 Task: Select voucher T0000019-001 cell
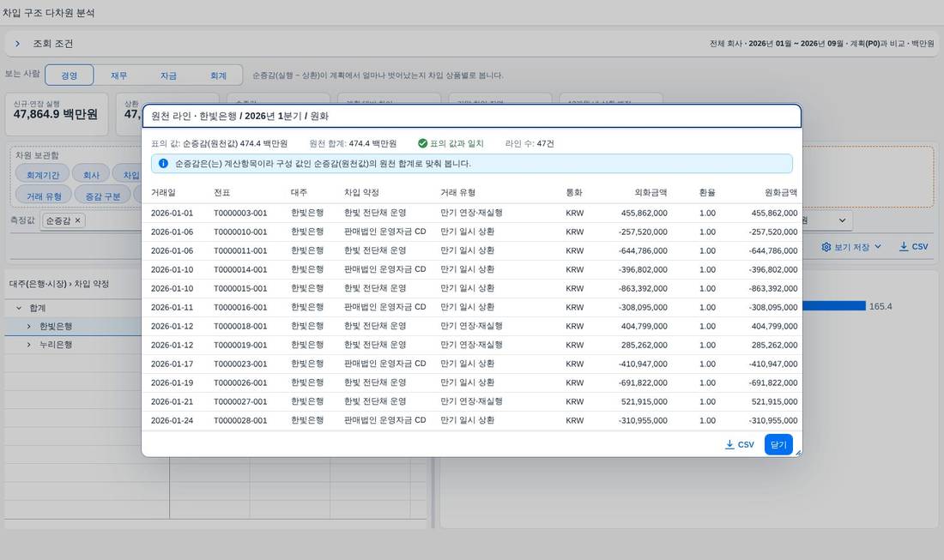click(x=240, y=345)
